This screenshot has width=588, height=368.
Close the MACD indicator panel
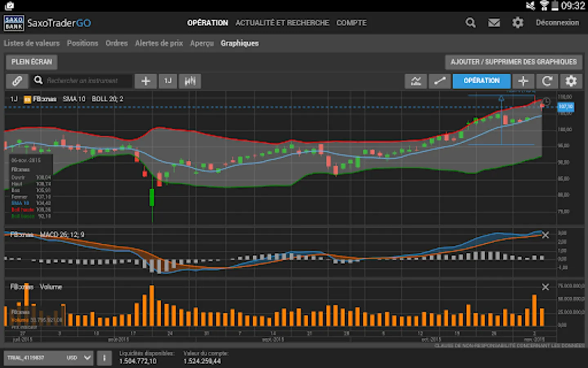pyautogui.click(x=545, y=235)
